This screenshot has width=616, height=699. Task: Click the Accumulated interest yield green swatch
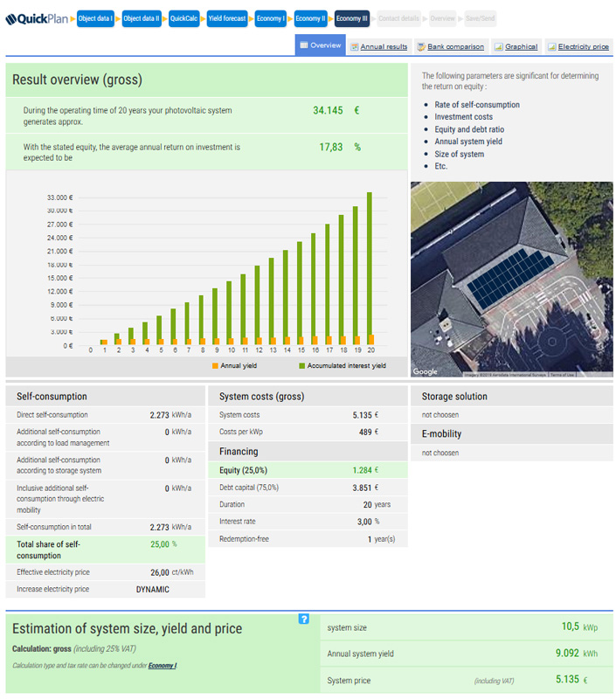(301, 365)
